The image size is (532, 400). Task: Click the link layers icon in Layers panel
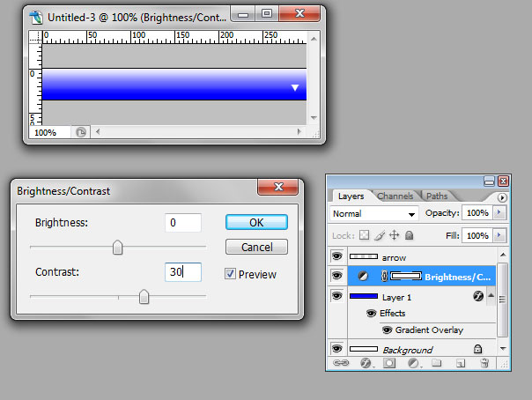[x=341, y=363]
